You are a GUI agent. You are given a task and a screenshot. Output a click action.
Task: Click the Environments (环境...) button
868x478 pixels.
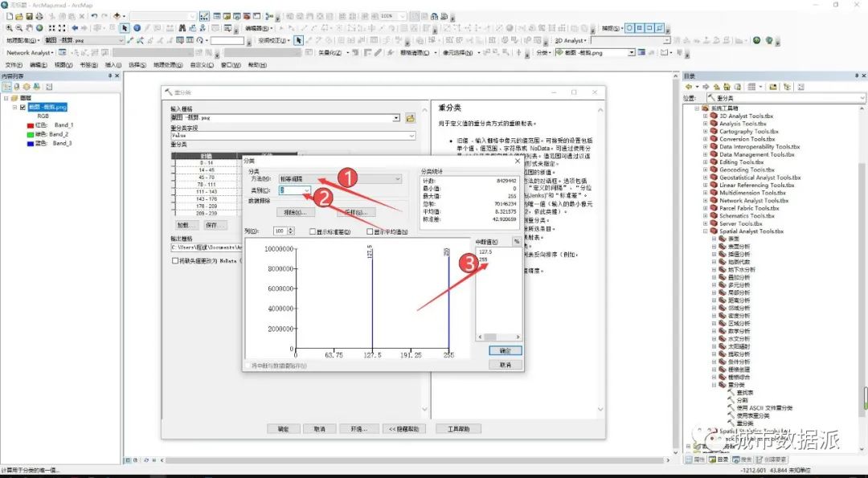(x=358, y=429)
